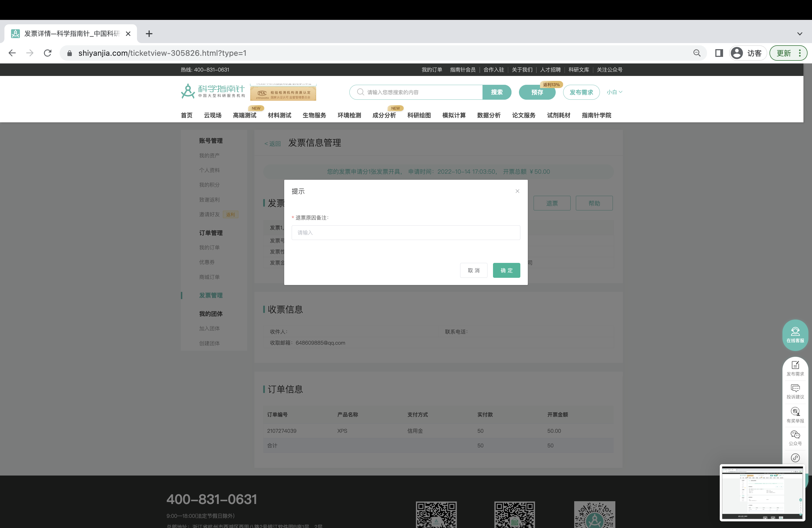
Task: Open the 材料测试 navigation menu
Action: [280, 115]
